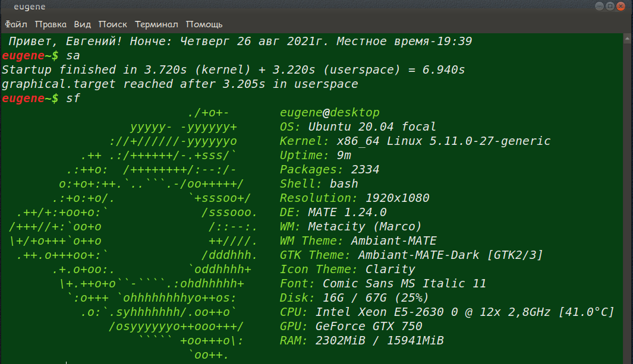The image size is (633, 364).
Task: Click the 'sf' command text
Action: pyautogui.click(x=73, y=99)
